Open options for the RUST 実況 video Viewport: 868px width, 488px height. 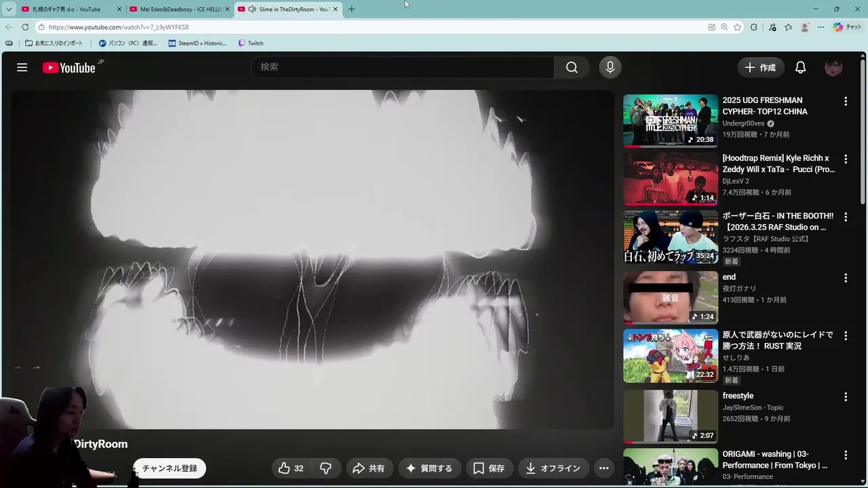[845, 335]
